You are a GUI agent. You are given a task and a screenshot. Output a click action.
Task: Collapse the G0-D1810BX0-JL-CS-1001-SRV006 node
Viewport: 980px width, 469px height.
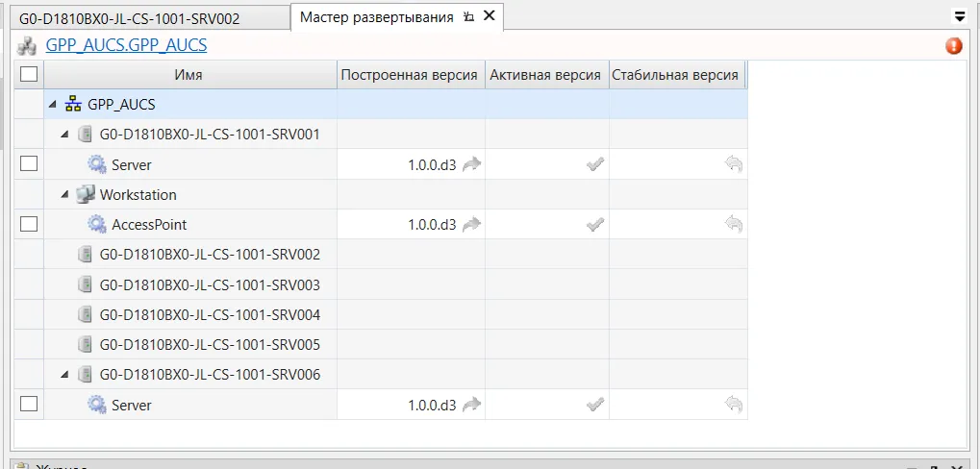(65, 375)
